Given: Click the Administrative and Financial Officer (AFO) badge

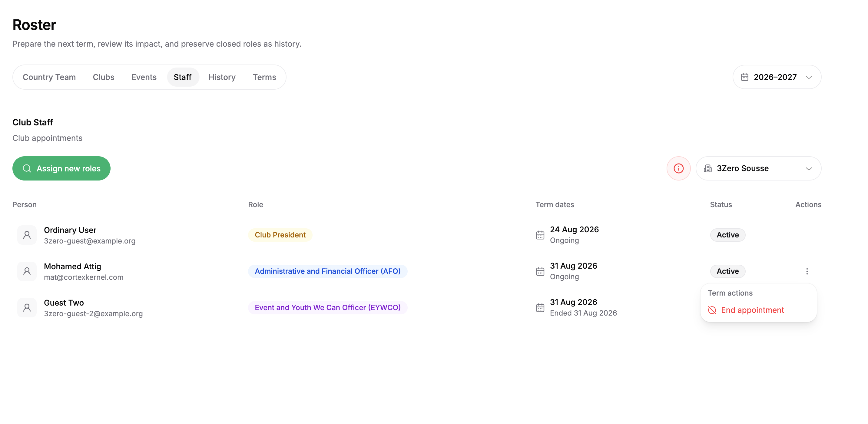Looking at the screenshot, I should point(327,271).
